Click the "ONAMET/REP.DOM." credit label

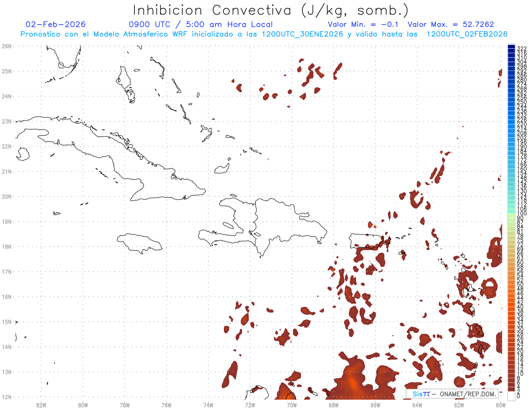[x=467, y=394]
